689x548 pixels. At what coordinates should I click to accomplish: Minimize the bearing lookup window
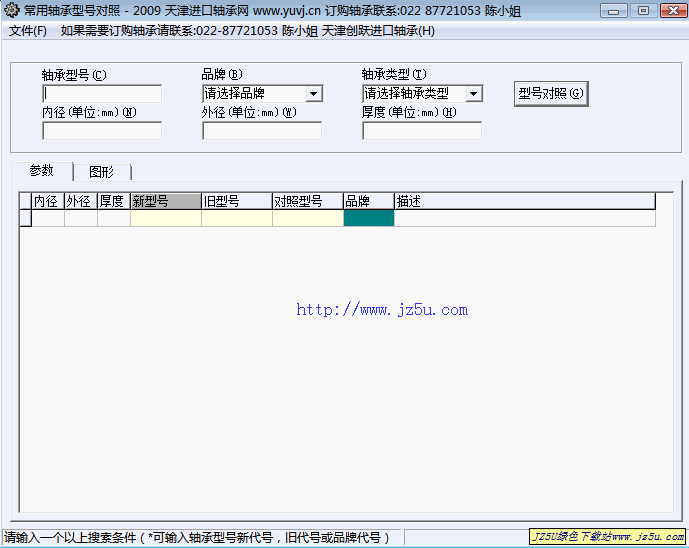click(x=613, y=11)
